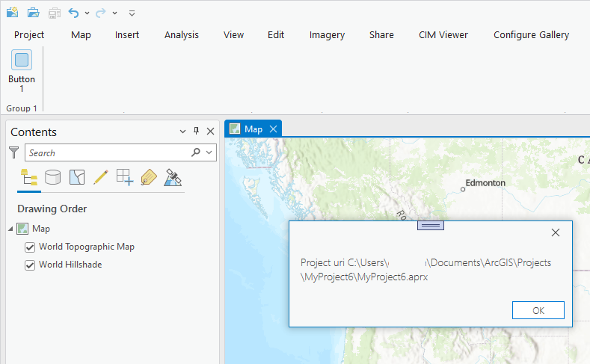Click the Open Project folder icon
This screenshot has height=364, width=590.
click(x=33, y=13)
